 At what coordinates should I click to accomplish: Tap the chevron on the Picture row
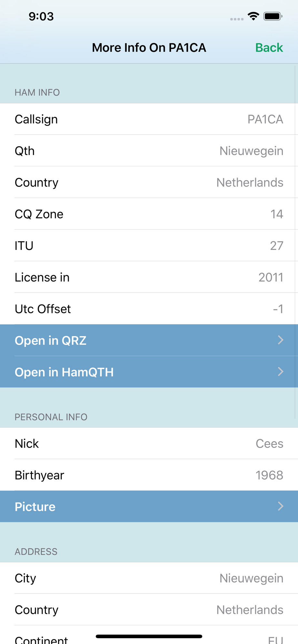pyautogui.click(x=281, y=506)
